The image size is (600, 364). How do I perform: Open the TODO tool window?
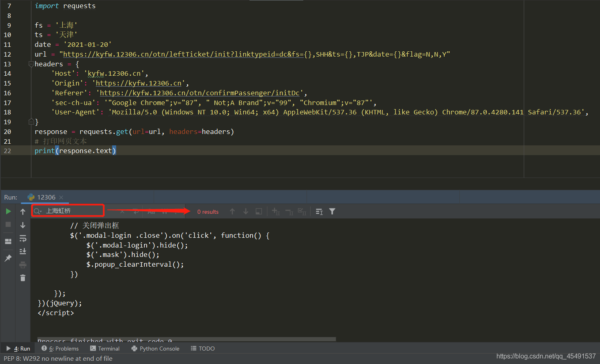tap(203, 349)
